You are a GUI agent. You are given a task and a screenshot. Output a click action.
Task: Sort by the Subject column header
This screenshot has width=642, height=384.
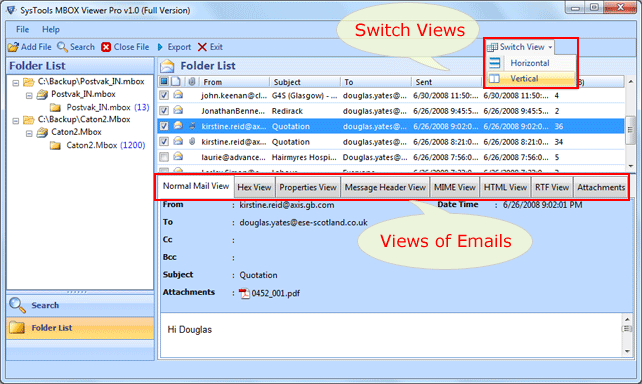click(305, 82)
